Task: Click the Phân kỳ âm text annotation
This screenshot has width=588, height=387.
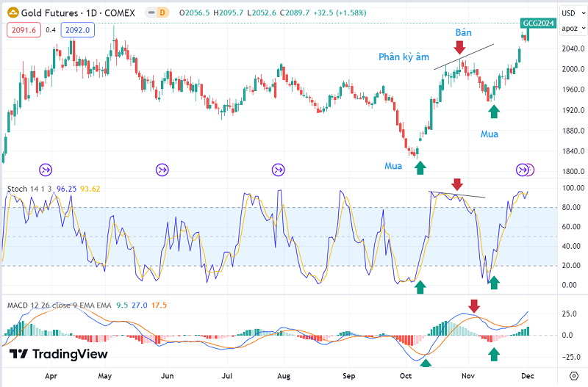Action: (x=404, y=57)
